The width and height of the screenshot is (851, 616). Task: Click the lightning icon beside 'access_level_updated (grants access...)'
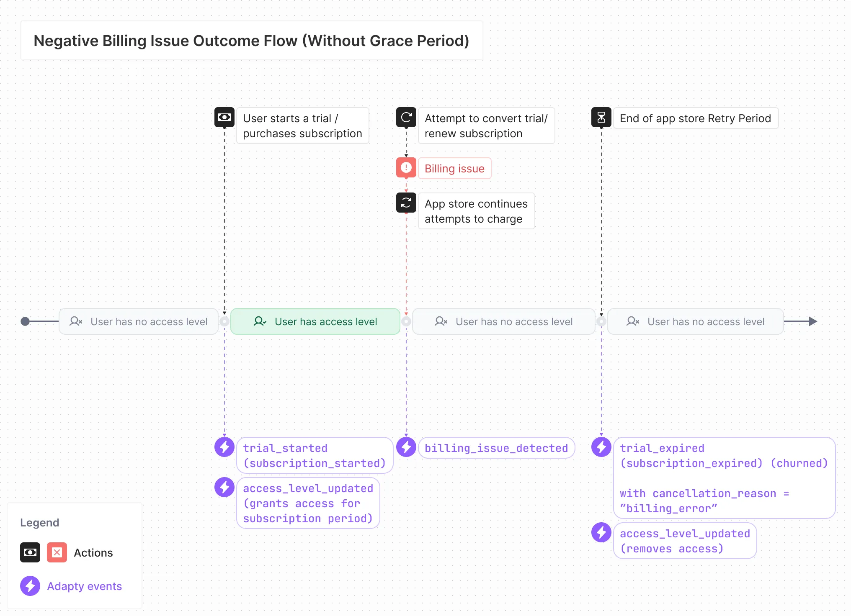(x=224, y=487)
